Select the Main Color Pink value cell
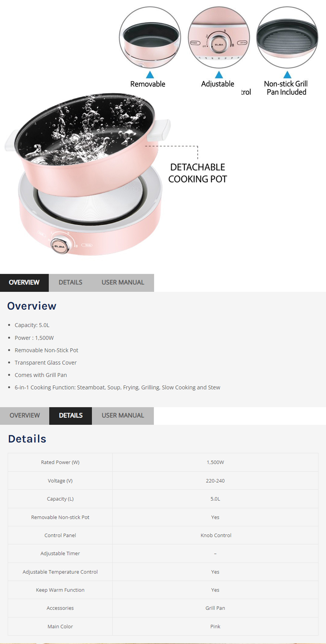326x644 pixels. 216,626
